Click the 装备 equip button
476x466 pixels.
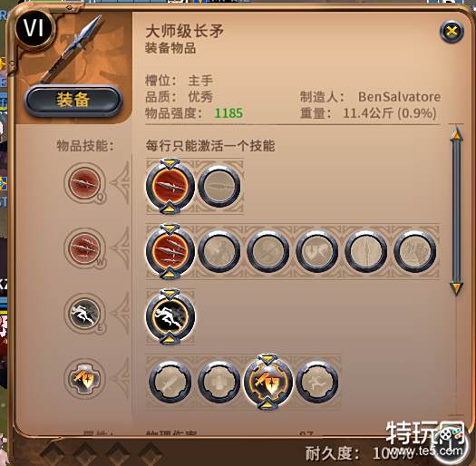click(73, 101)
